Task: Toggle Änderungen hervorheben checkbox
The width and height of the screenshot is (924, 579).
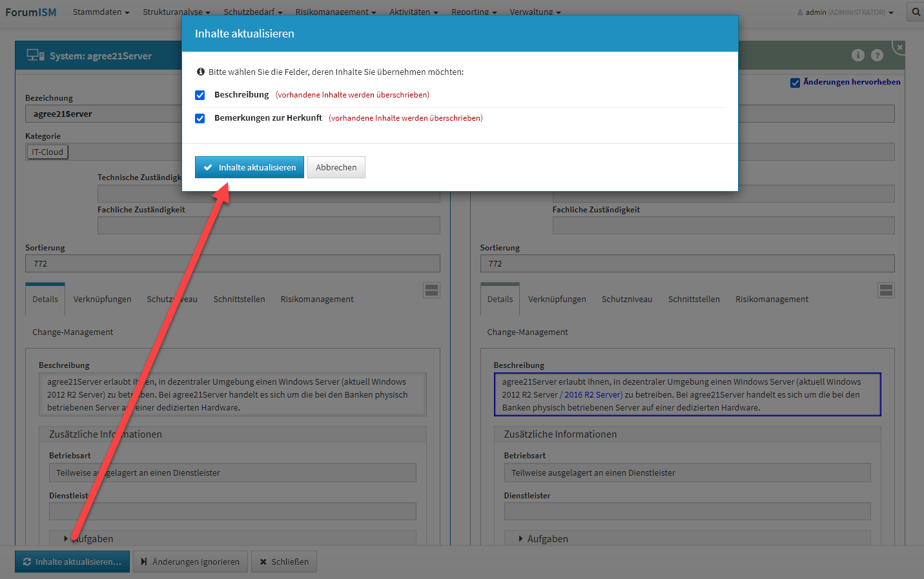Action: (796, 83)
